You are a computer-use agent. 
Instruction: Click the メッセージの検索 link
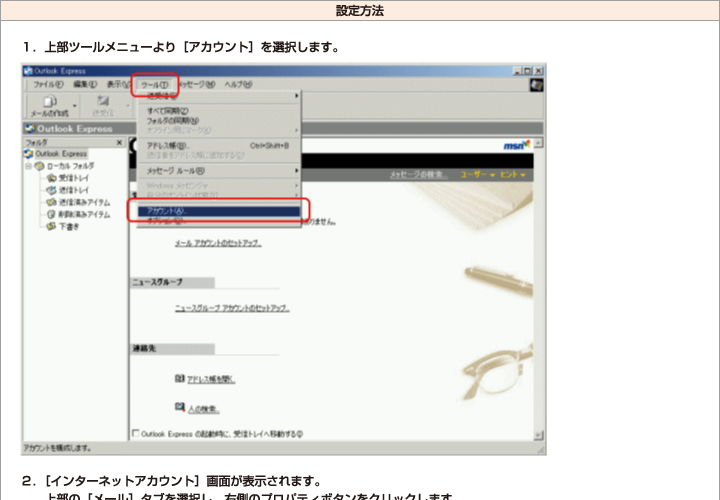pos(418,175)
